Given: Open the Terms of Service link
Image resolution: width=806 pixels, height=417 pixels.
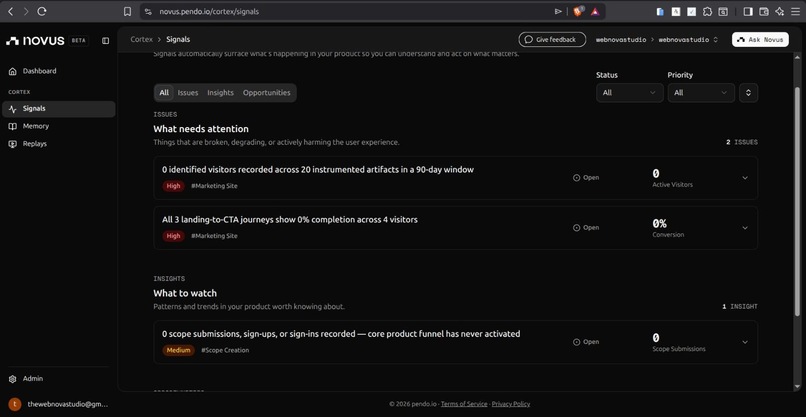Looking at the screenshot, I should tap(464, 404).
